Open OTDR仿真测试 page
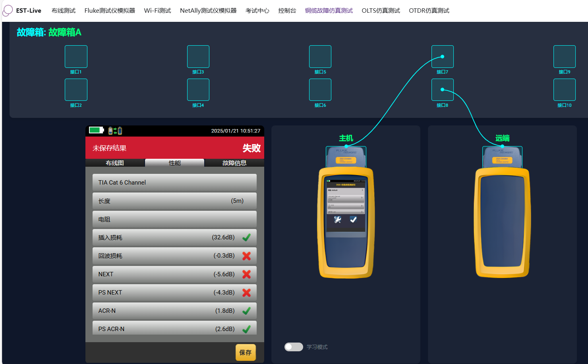 point(429,11)
